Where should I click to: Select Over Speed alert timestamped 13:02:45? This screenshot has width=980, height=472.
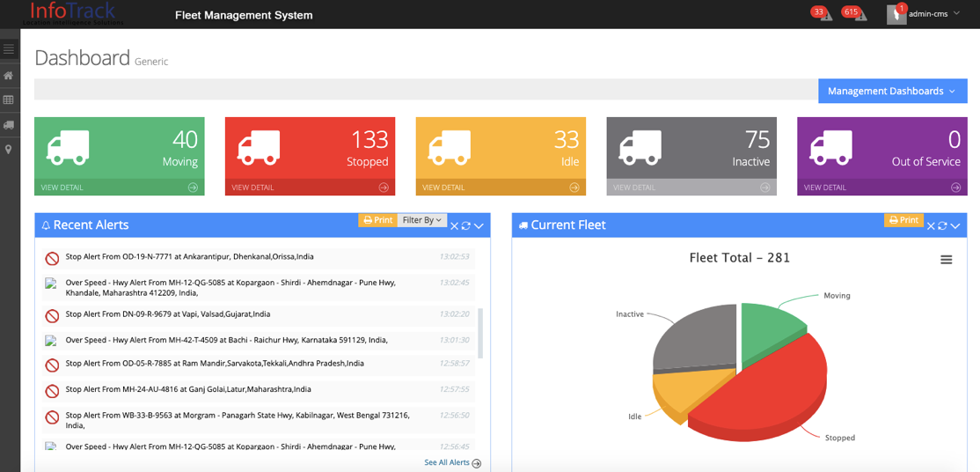click(258, 287)
